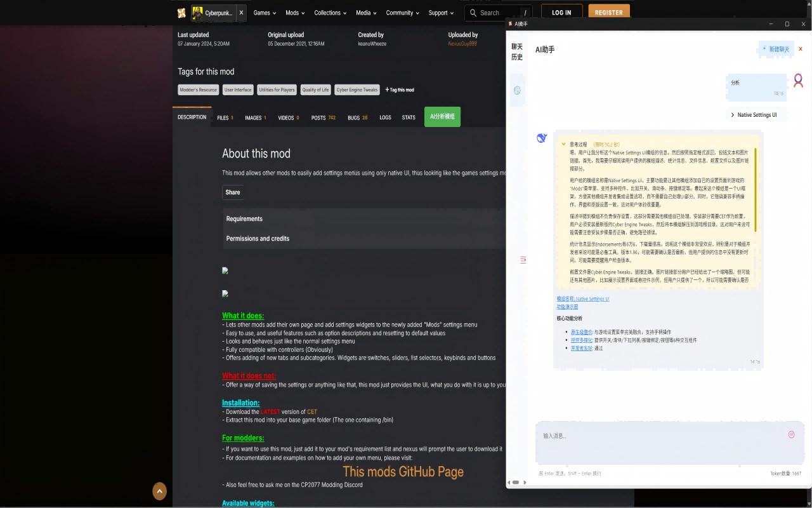812x508 pixels.
Task: Click the Share button
Action: tap(233, 192)
